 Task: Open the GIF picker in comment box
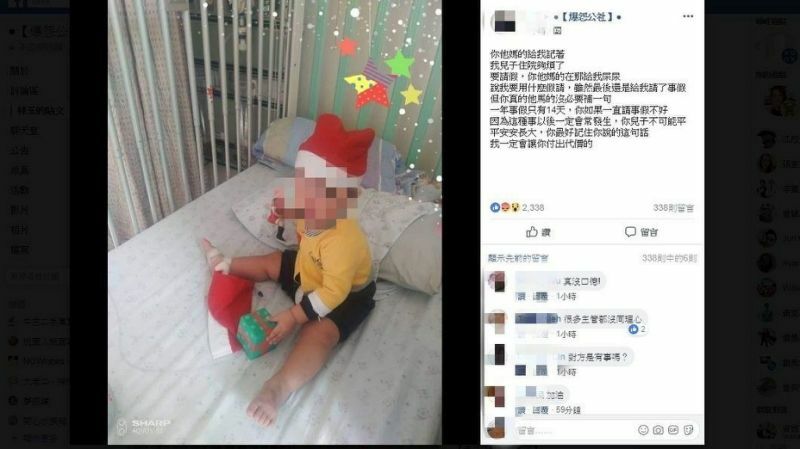673,430
